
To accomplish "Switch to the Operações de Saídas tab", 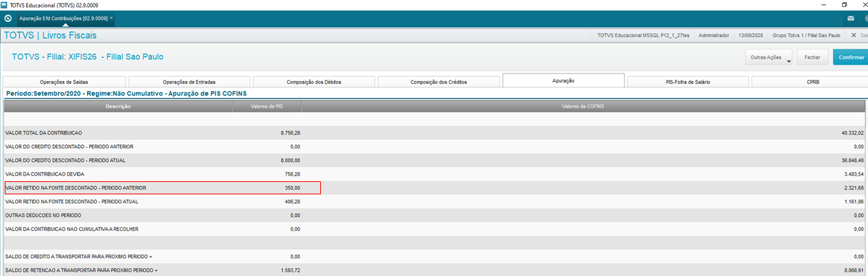I will point(64,82).
